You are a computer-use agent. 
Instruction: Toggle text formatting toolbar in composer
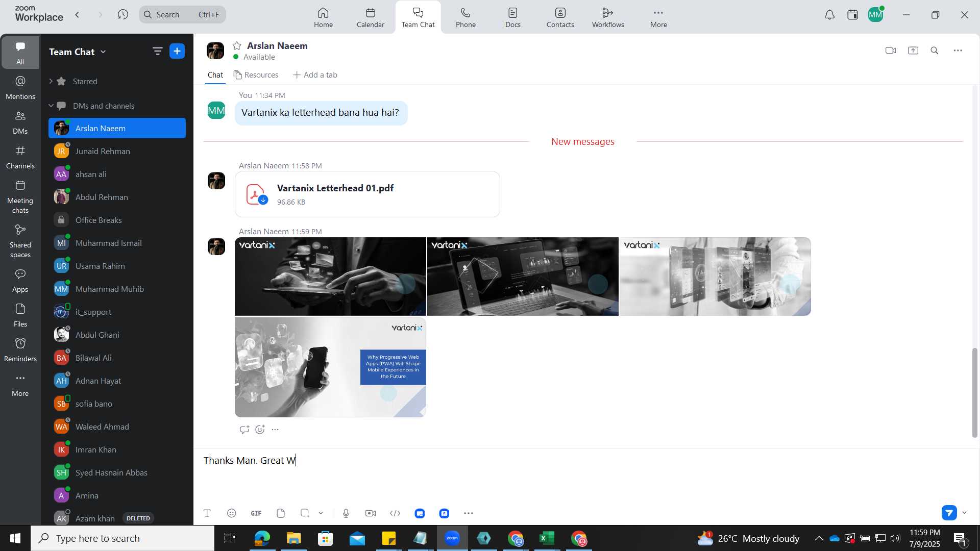pyautogui.click(x=207, y=513)
